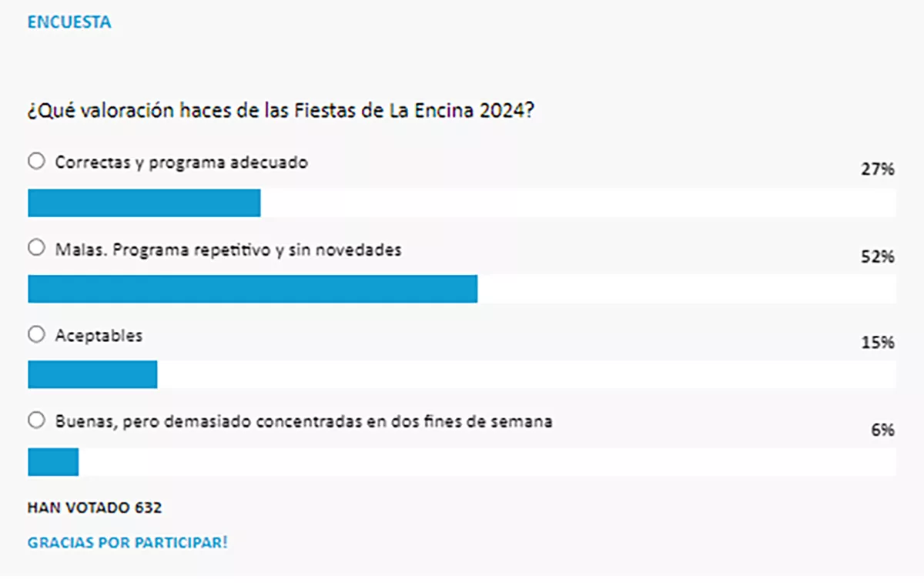The image size is (924, 583).
Task: Click the 6% percentage value
Action: pos(882,431)
